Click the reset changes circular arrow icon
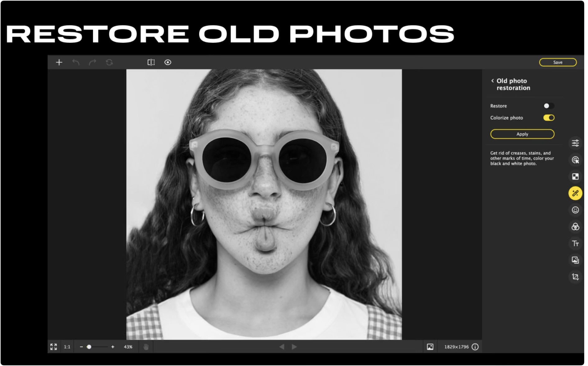This screenshot has width=588, height=366. (x=109, y=62)
